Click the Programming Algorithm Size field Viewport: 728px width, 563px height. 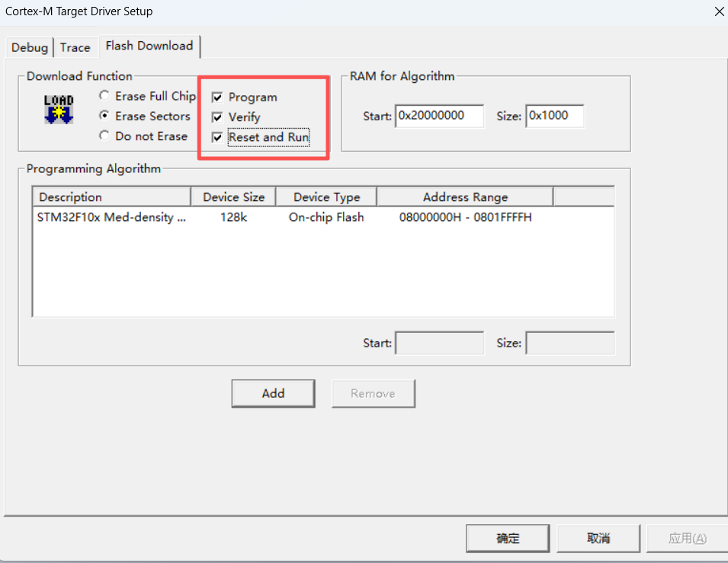[570, 343]
